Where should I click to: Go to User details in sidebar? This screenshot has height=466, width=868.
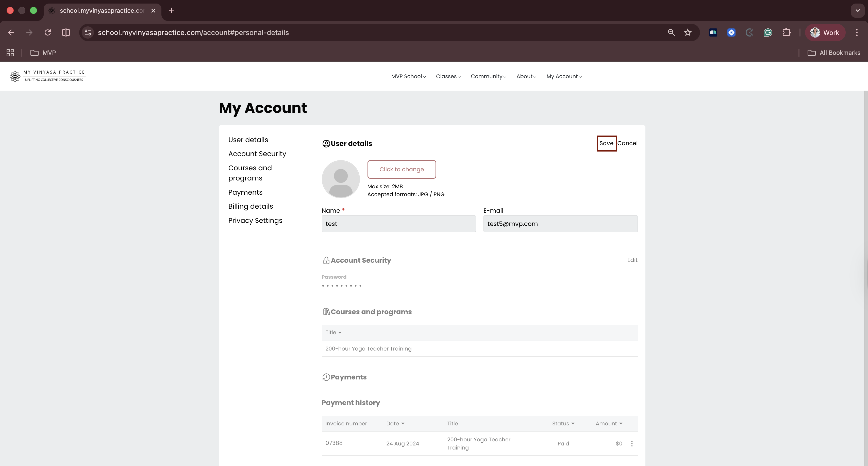[248, 140]
